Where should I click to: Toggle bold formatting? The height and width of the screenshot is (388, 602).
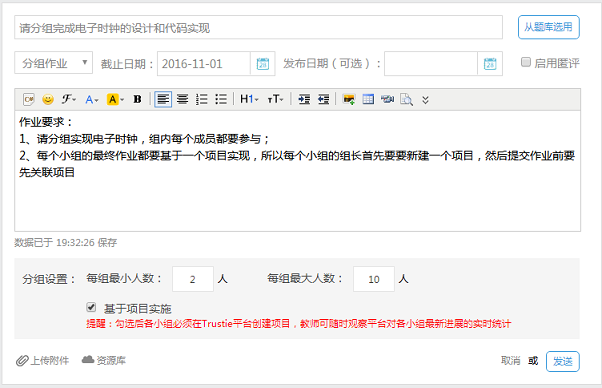[137, 99]
